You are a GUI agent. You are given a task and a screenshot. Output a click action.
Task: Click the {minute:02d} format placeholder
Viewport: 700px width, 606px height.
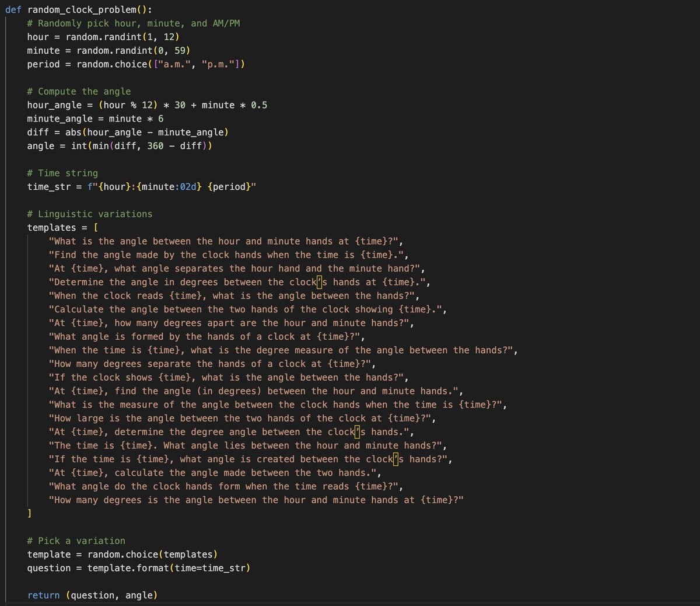click(x=169, y=187)
